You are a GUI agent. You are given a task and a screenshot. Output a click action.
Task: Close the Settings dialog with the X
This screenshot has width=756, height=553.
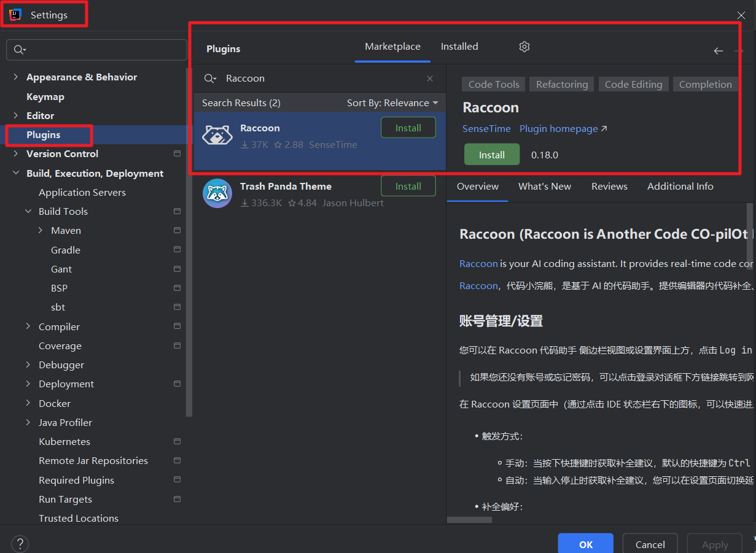coord(741,15)
